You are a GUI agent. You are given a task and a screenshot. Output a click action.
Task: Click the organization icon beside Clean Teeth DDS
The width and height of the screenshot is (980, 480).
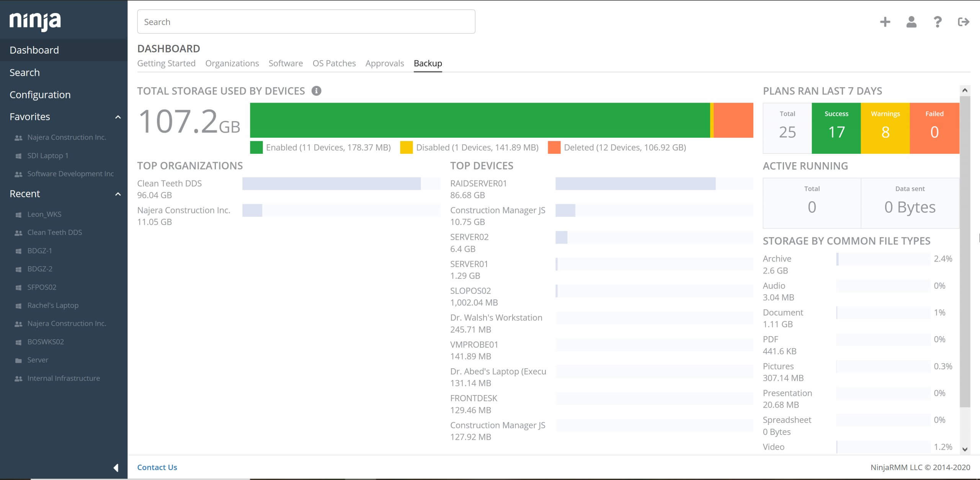point(18,232)
